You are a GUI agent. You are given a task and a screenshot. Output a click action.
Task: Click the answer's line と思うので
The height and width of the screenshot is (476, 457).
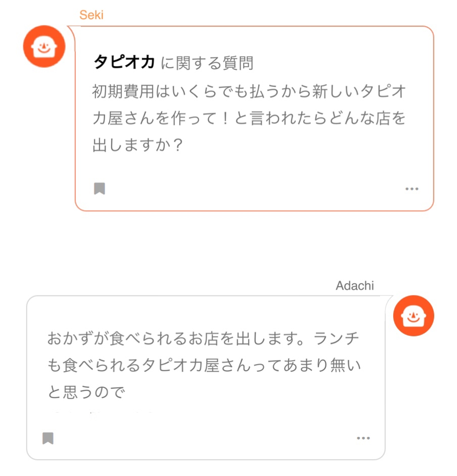86,392
